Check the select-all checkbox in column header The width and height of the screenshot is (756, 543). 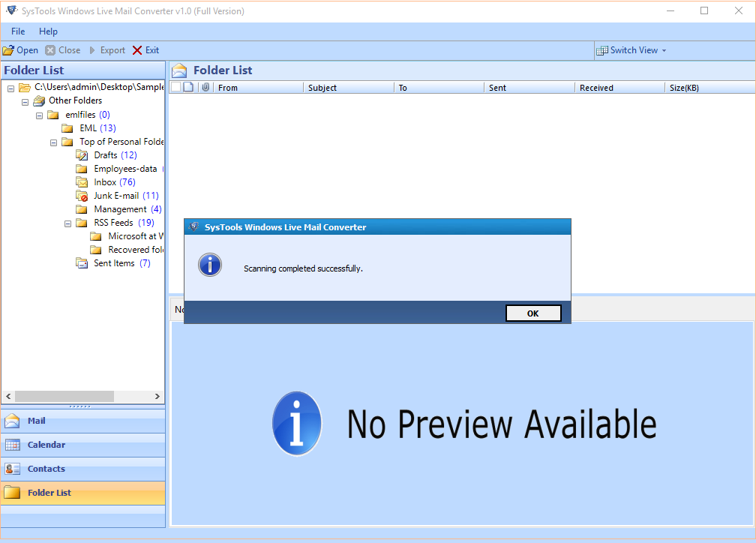click(176, 87)
